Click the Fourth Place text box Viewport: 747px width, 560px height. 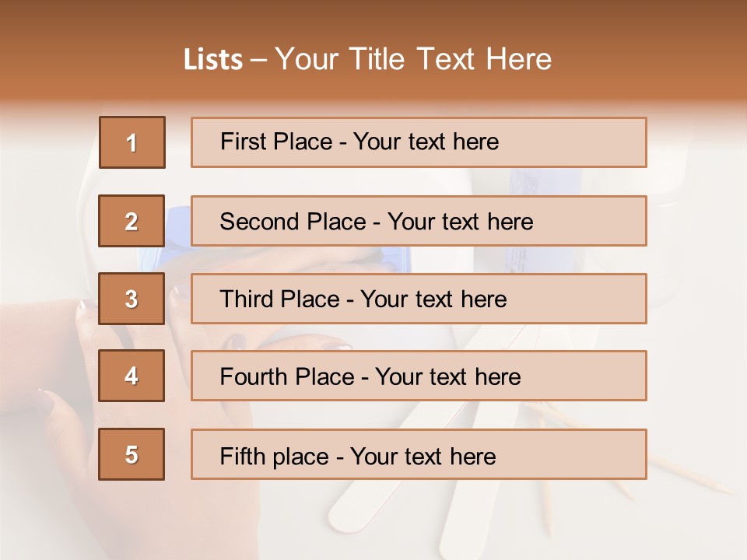tap(419, 376)
